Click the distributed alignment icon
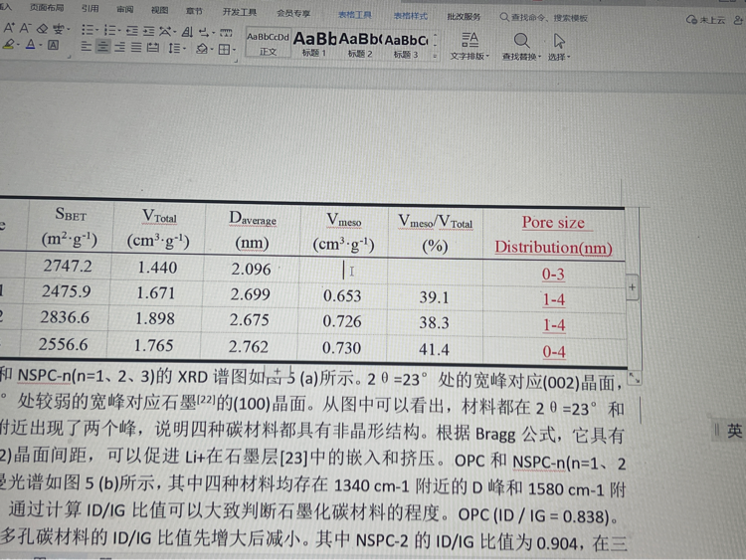The width and height of the screenshot is (746, 560). click(x=153, y=47)
